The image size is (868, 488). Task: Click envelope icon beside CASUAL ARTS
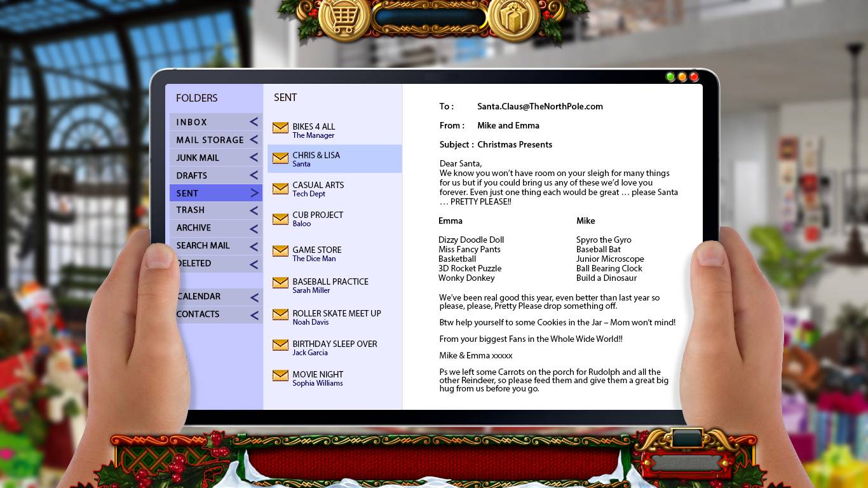pyautogui.click(x=280, y=189)
